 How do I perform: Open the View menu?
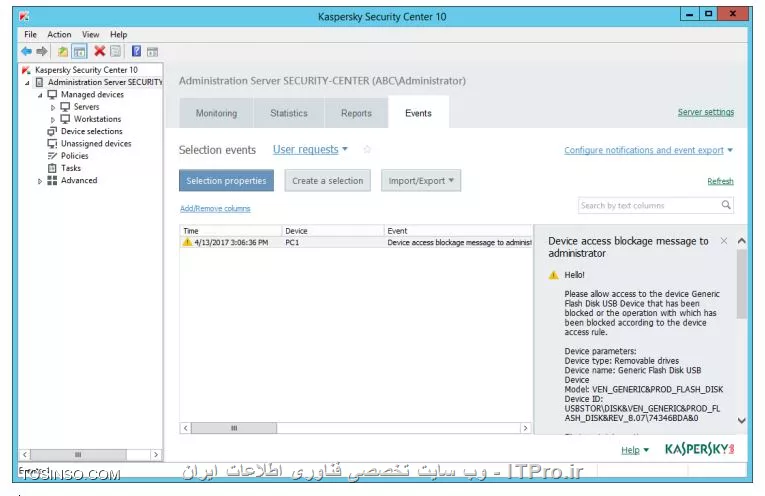[90, 34]
